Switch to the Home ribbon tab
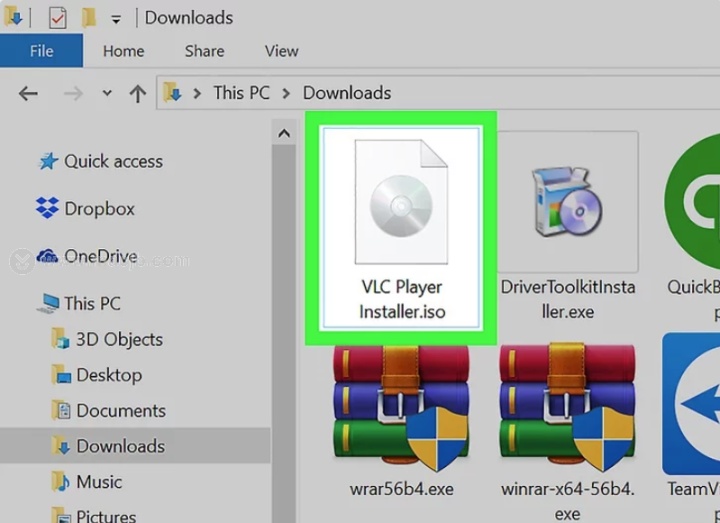This screenshot has height=523, width=720. tap(124, 51)
